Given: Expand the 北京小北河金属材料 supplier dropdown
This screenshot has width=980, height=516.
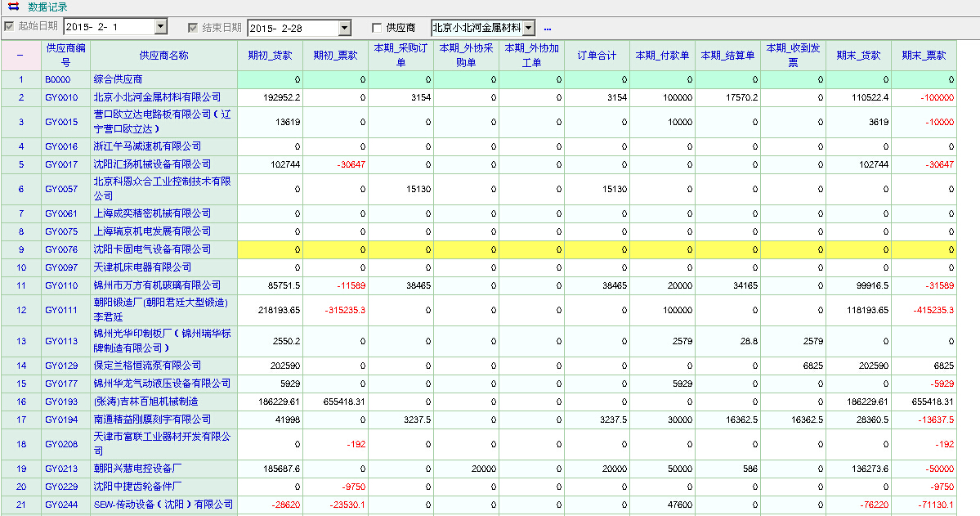Looking at the screenshot, I should 528,28.
